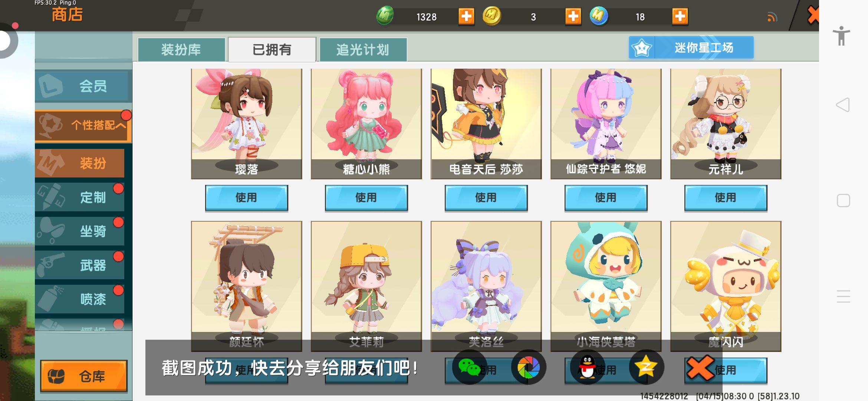The height and width of the screenshot is (401, 868).
Task: Select the 电音天后 莎莎 skin thumbnail
Action: coord(486,124)
